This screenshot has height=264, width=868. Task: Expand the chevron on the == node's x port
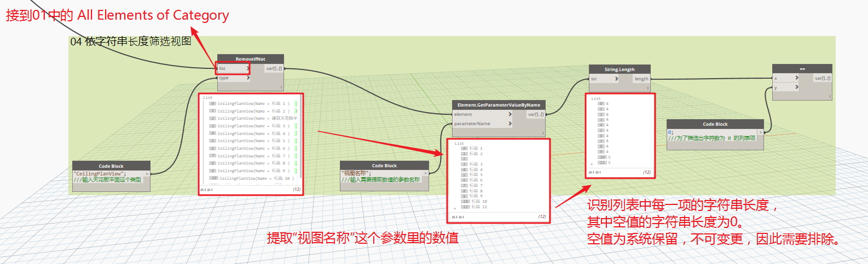tap(796, 78)
